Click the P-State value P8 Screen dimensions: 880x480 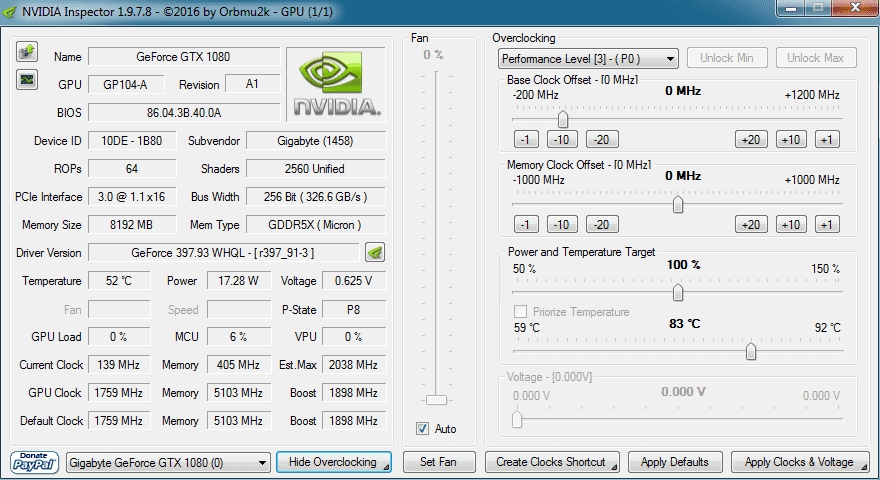(x=354, y=309)
